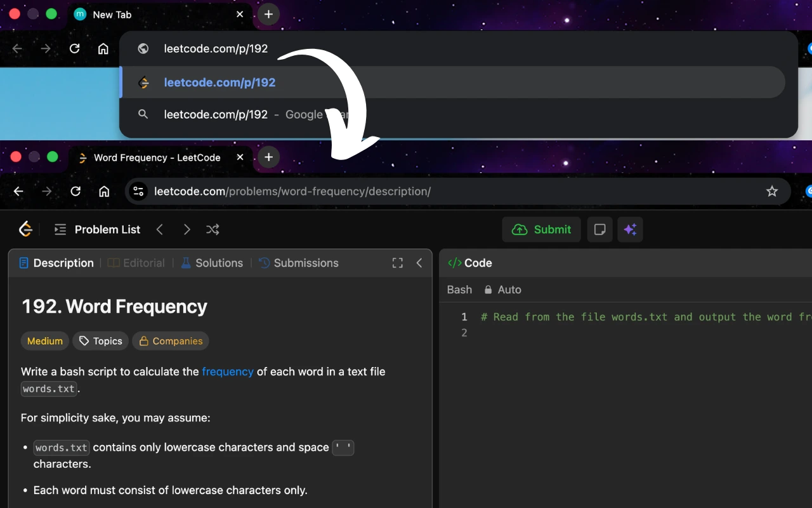
Task: Open the Submissions tab
Action: click(299, 263)
